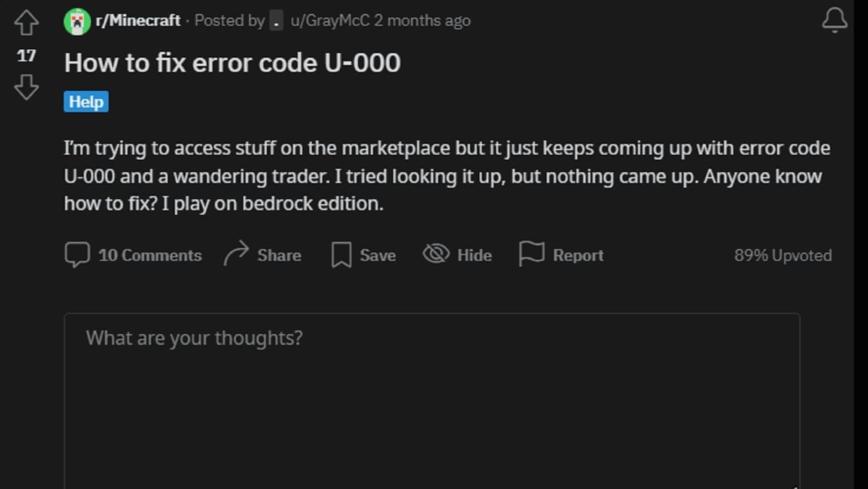This screenshot has height=489, width=868.
Task: Click the u/GrayMcC profile picture
Action: click(x=277, y=20)
